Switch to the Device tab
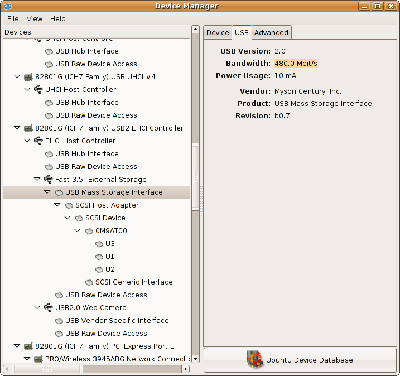This screenshot has width=400, height=376. pyautogui.click(x=218, y=33)
